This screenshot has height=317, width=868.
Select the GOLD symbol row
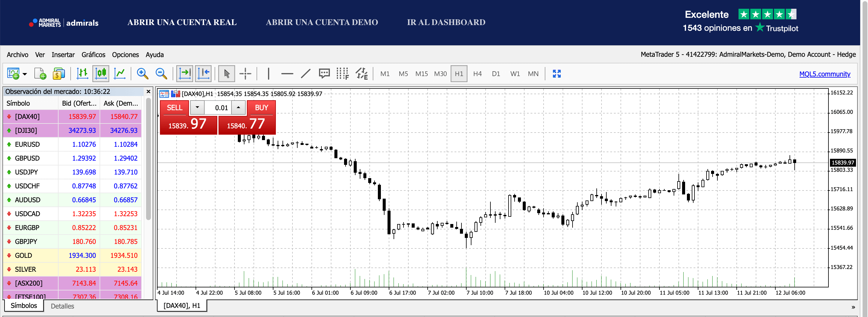click(72, 256)
